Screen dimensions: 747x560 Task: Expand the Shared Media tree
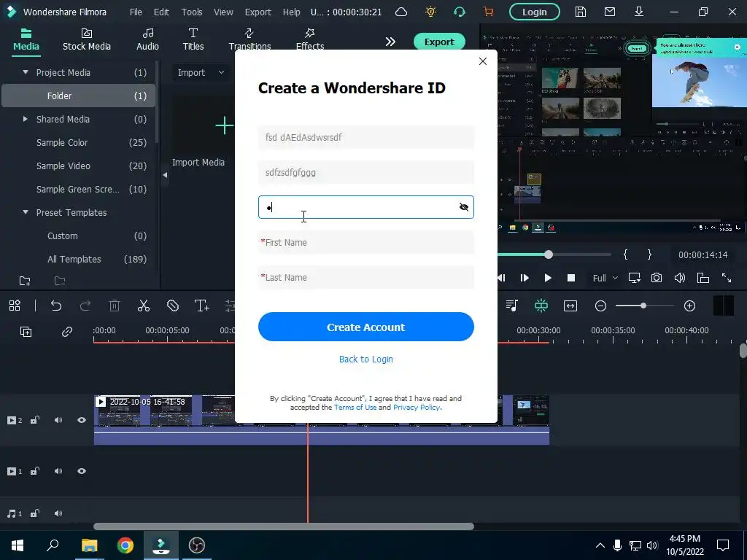click(26, 119)
